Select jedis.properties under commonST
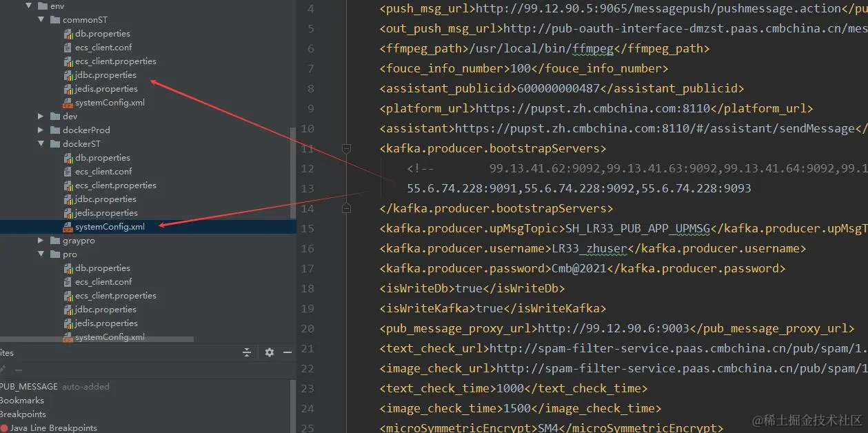The width and height of the screenshot is (868, 433). 106,89
